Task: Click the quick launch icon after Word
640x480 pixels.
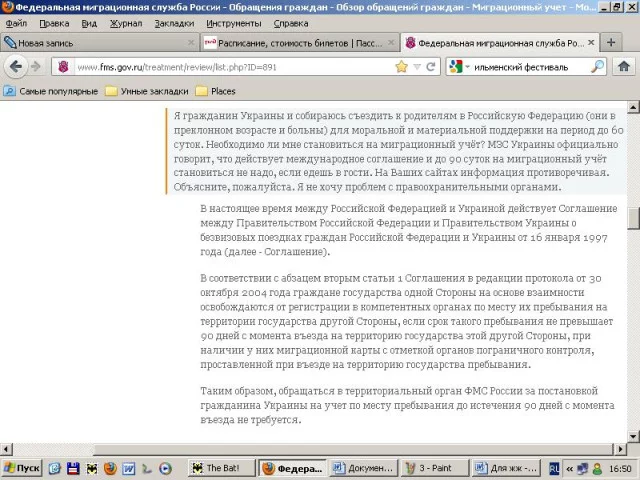Action: click(147, 468)
